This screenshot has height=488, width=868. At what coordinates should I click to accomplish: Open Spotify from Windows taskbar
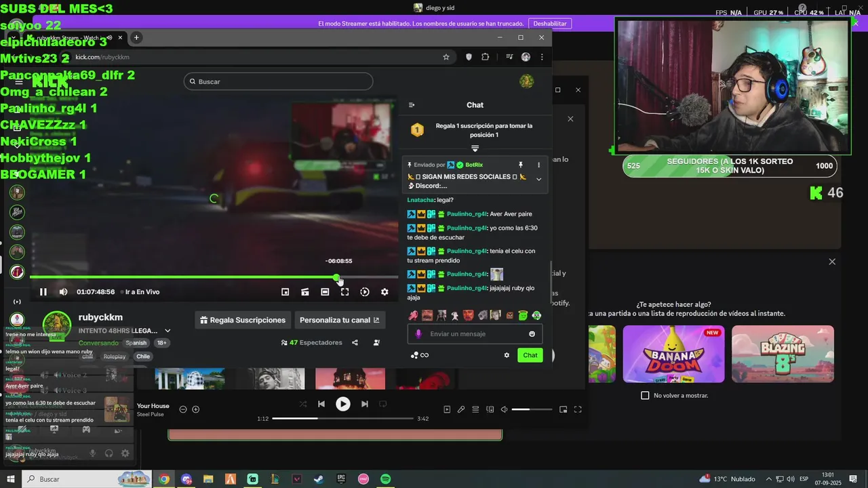[x=385, y=479]
